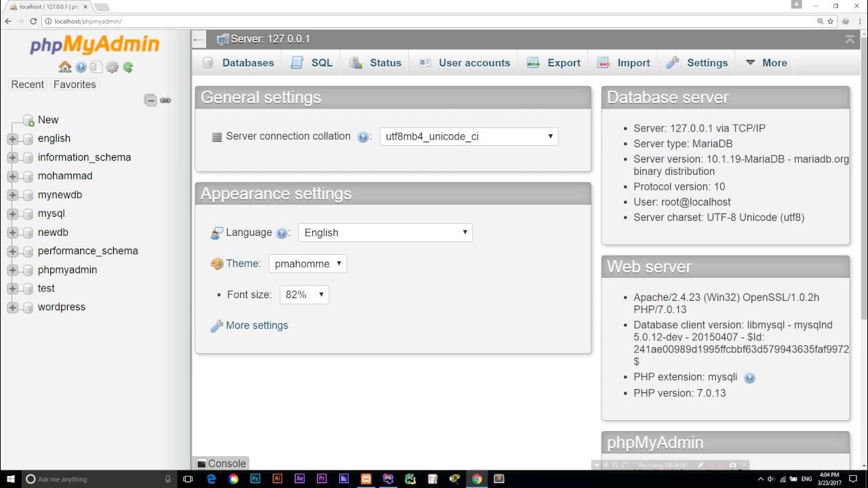868x488 pixels.
Task: Bookmark this page with the star icon
Action: [830, 21]
